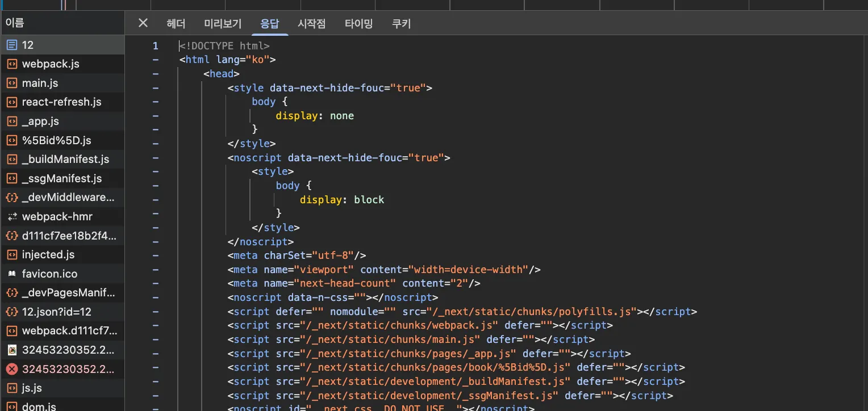Click the script icon beside _buildManifest.js
This screenshot has height=411, width=868.
tap(11, 159)
